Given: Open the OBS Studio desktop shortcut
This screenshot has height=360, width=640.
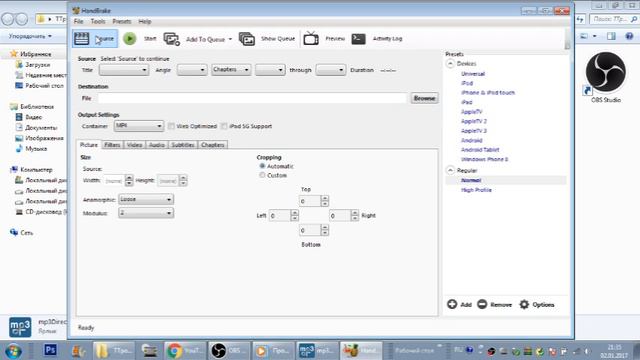Looking at the screenshot, I should tap(605, 76).
